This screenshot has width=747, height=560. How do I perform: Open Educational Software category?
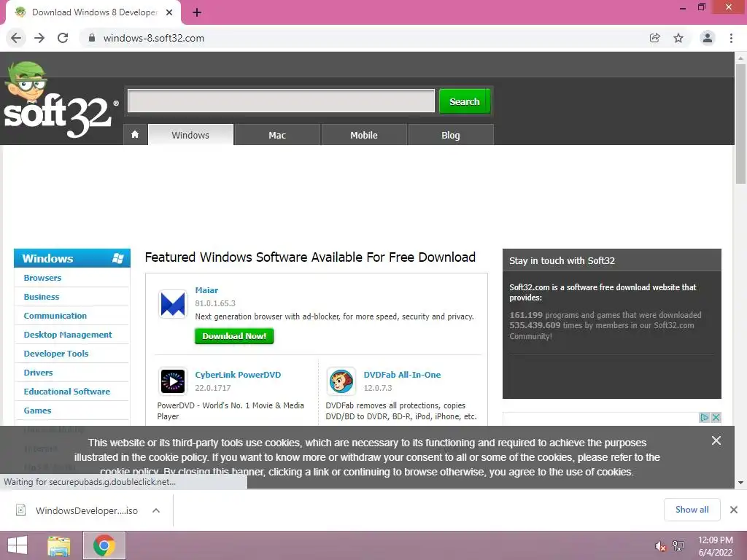pyautogui.click(x=66, y=392)
